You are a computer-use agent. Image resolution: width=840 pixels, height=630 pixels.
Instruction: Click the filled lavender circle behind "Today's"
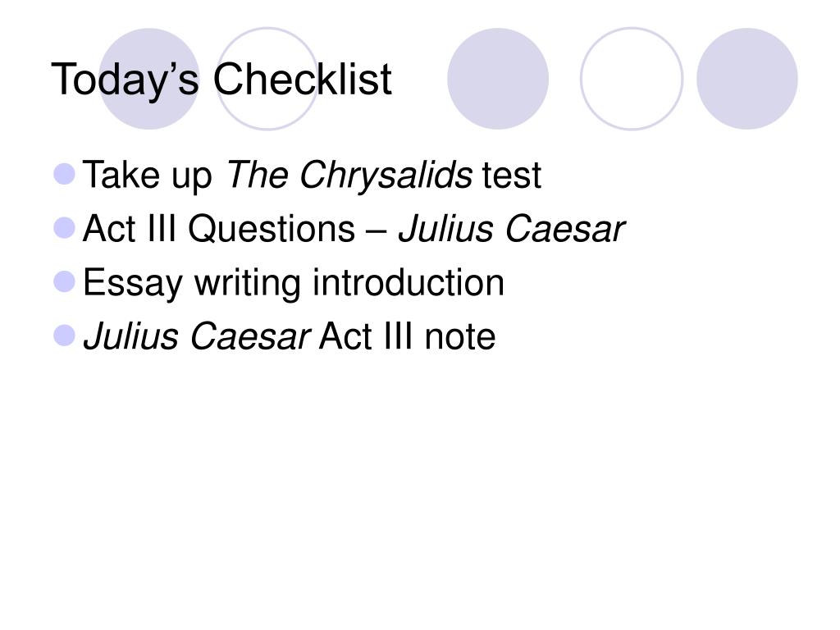pyautogui.click(x=149, y=79)
